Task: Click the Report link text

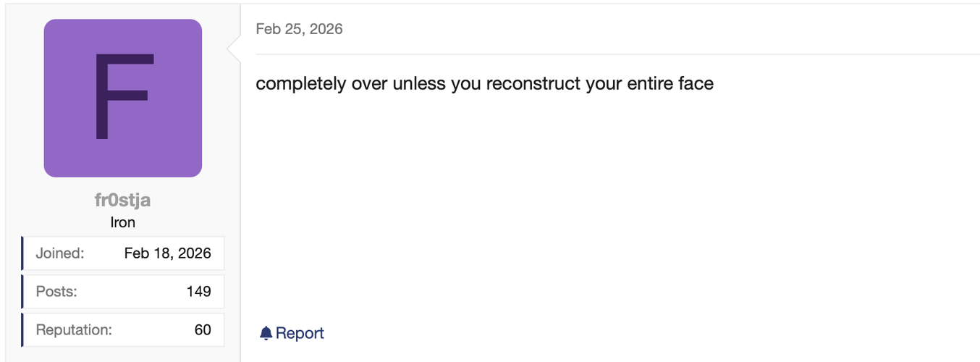Action: pos(300,333)
